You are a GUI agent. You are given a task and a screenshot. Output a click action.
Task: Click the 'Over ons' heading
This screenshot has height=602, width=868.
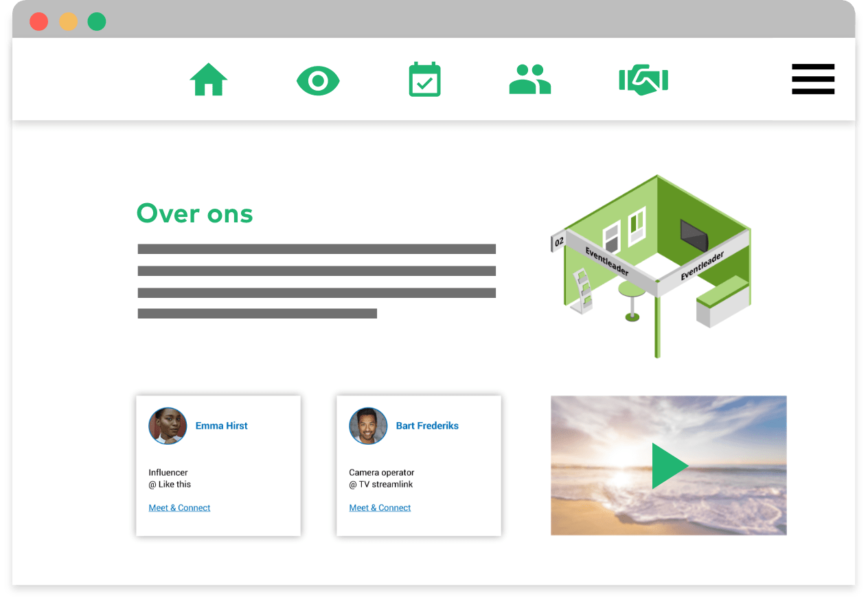coord(194,213)
